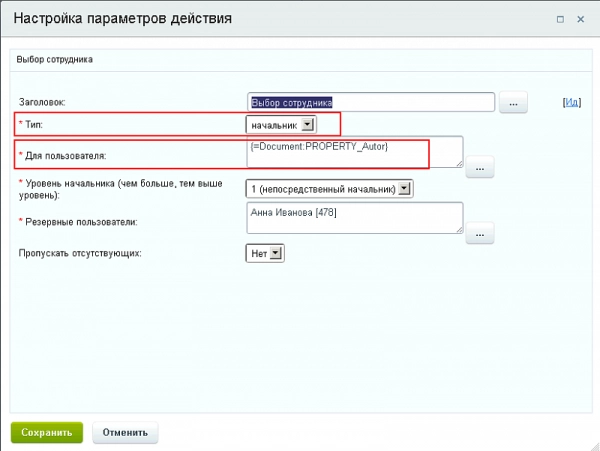Open Пропускать отсутствующих dropdown set to Нет
Screen dimensions: 600x451
pos(265,254)
